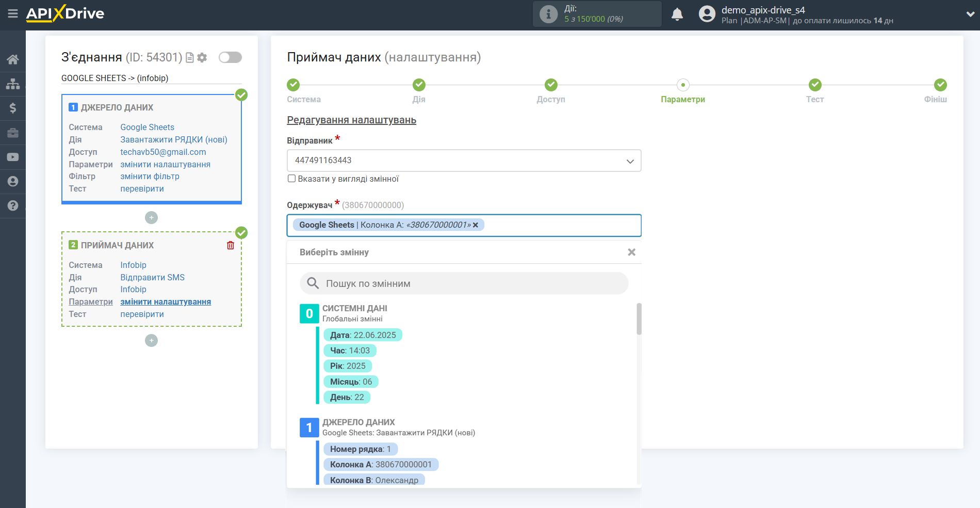The height and width of the screenshot is (508, 980).
Task: Click the 'ПРИЙМАЧ ДАНИХ' block header
Action: tap(117, 245)
